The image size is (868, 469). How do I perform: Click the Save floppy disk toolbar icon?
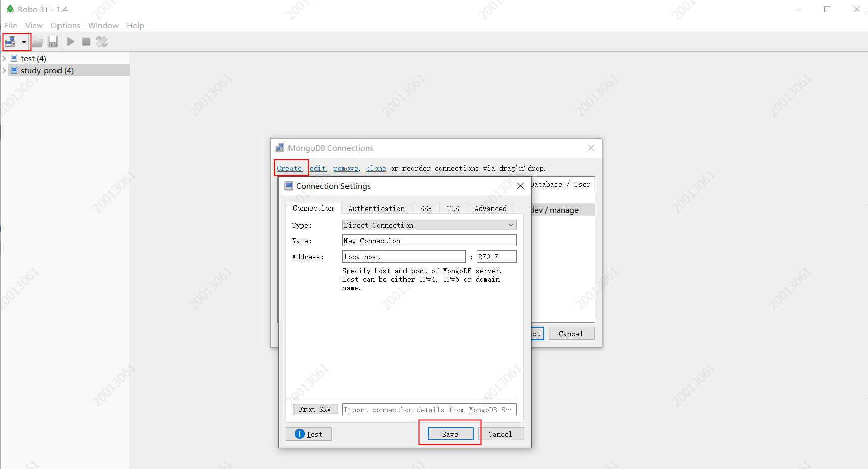[53, 42]
